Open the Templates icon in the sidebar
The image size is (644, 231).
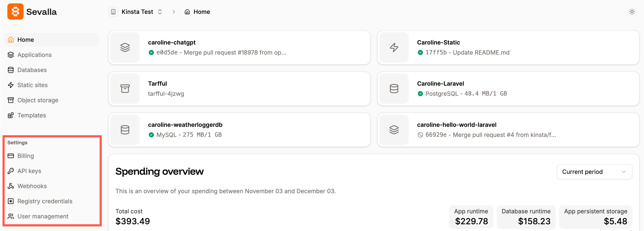11,115
